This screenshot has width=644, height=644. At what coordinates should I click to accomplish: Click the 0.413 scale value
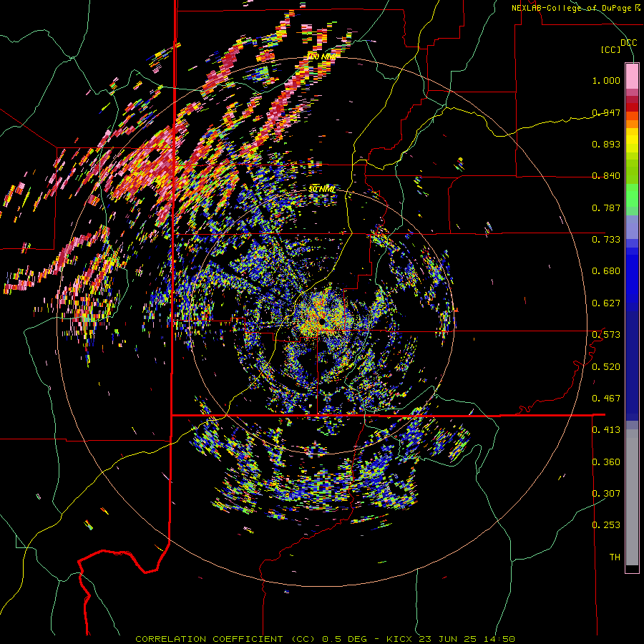pos(606,430)
